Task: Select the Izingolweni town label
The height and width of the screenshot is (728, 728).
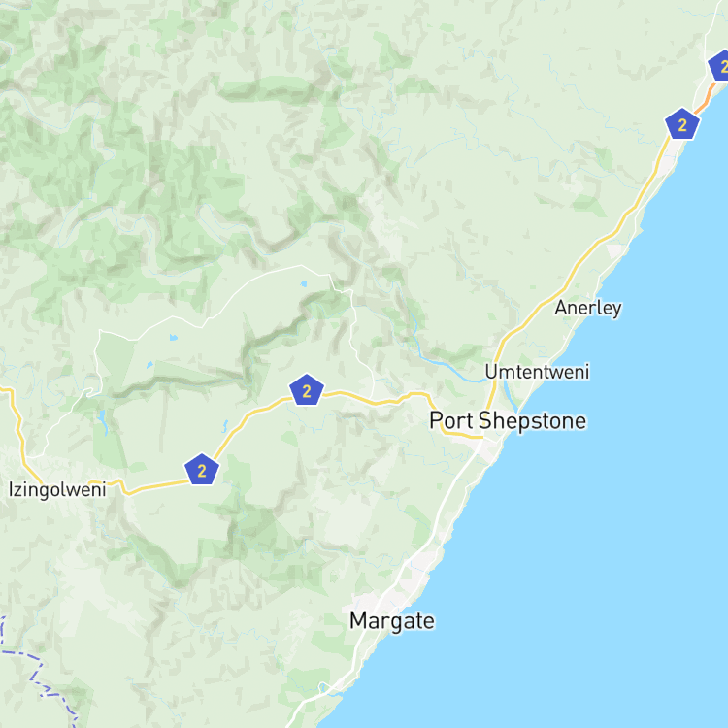Action: [57, 490]
